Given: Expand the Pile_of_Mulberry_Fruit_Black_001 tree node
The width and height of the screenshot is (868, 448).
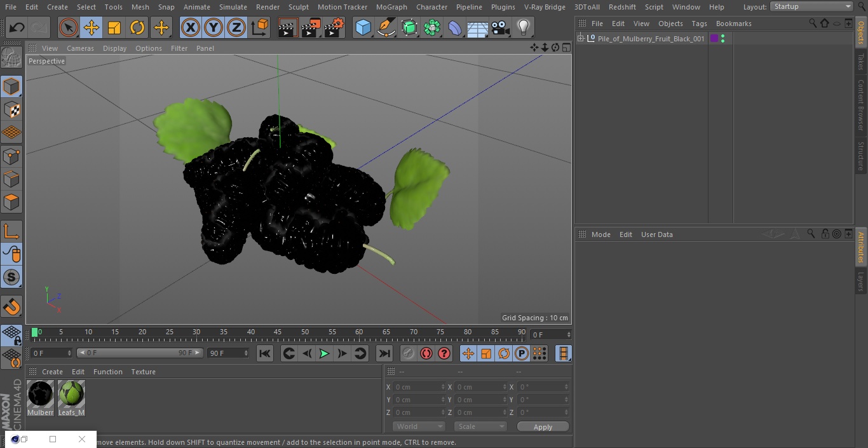Looking at the screenshot, I should (580, 39).
